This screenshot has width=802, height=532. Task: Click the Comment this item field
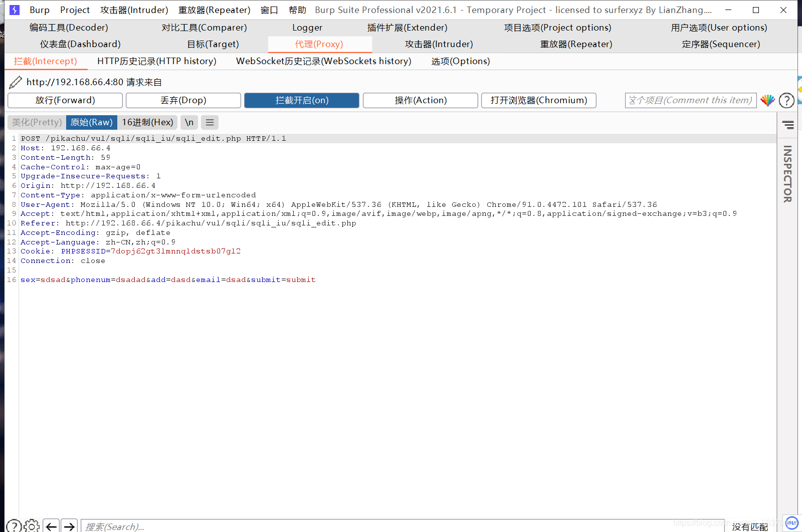[x=691, y=100]
